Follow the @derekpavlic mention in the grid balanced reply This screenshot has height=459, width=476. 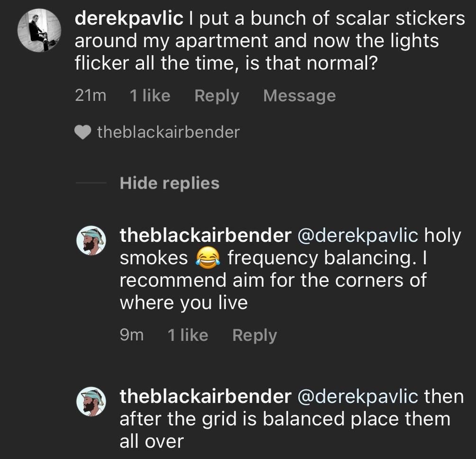click(357, 396)
